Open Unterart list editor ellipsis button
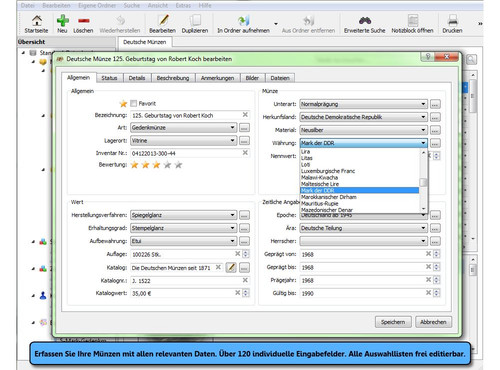The height and width of the screenshot is (370, 500). coord(435,104)
